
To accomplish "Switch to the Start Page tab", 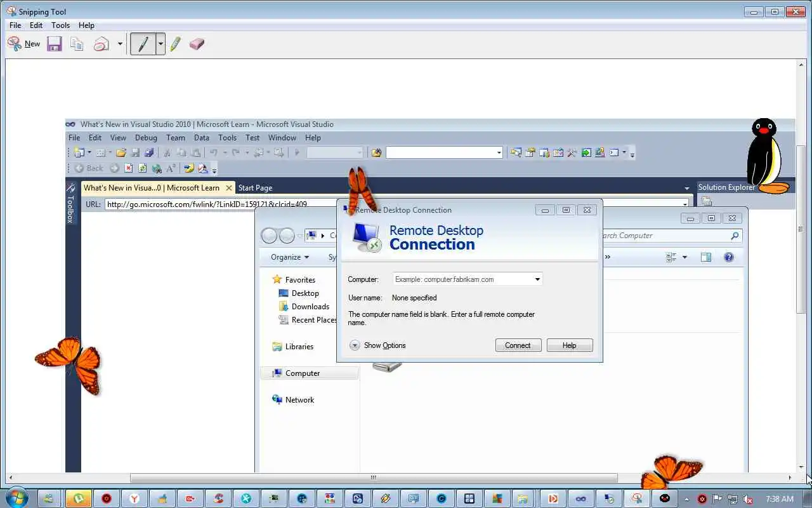I will pos(255,188).
